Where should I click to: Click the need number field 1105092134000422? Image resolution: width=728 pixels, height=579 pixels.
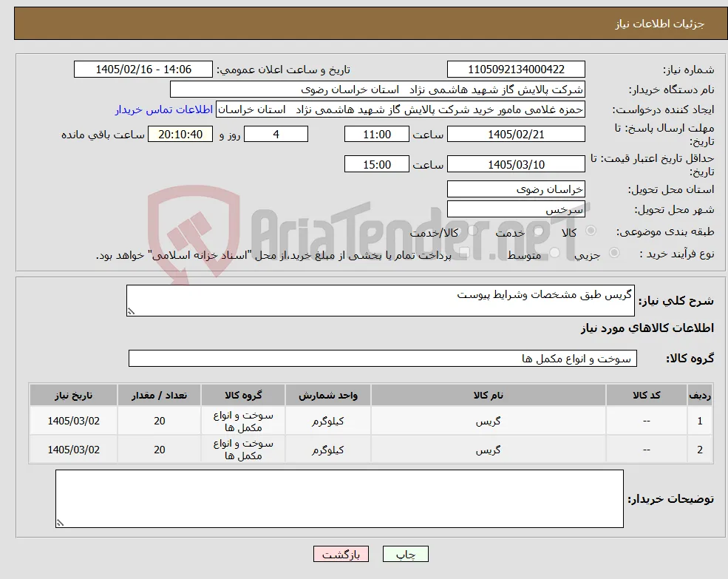tap(516, 70)
